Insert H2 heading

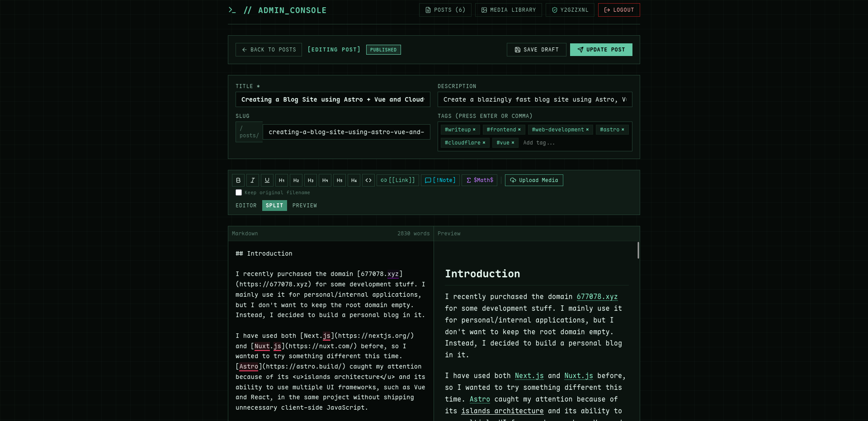tap(296, 180)
